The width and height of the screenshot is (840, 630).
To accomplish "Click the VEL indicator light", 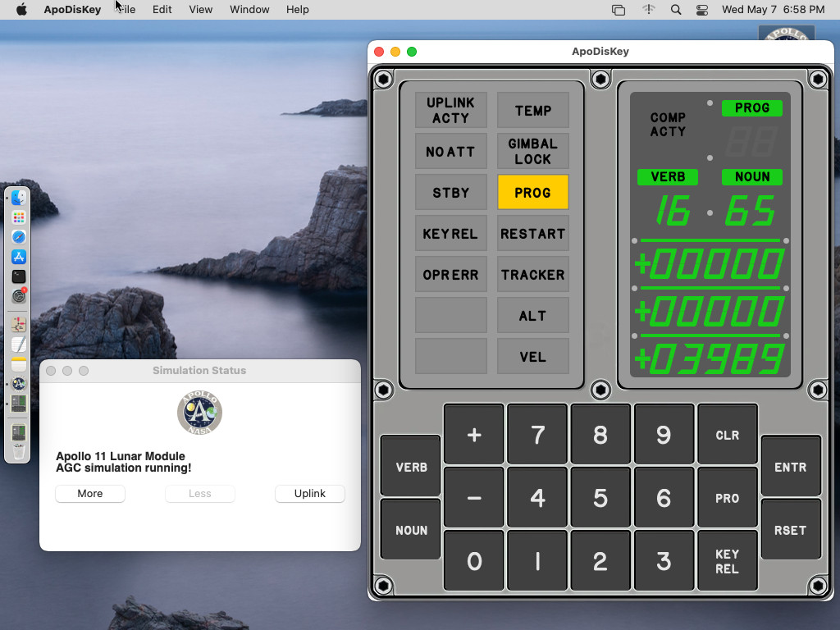I will (x=533, y=357).
